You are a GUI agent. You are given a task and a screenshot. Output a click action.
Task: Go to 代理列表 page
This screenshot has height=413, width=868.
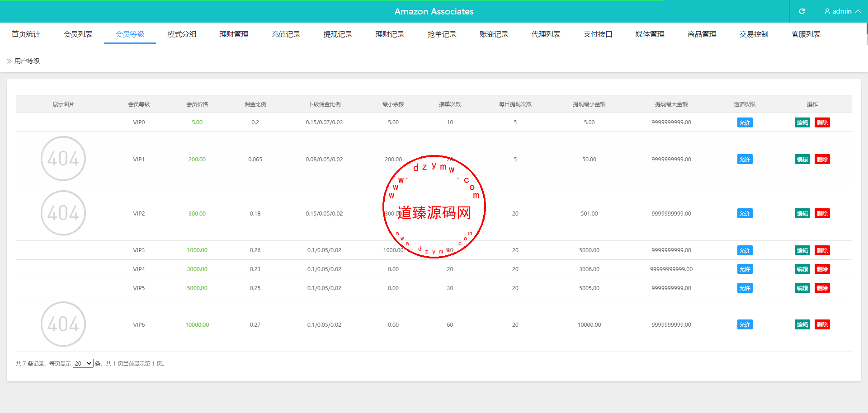546,34
